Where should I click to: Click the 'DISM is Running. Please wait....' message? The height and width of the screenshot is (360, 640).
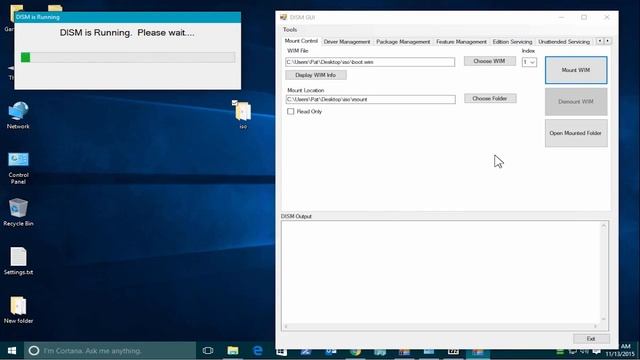coord(127,33)
